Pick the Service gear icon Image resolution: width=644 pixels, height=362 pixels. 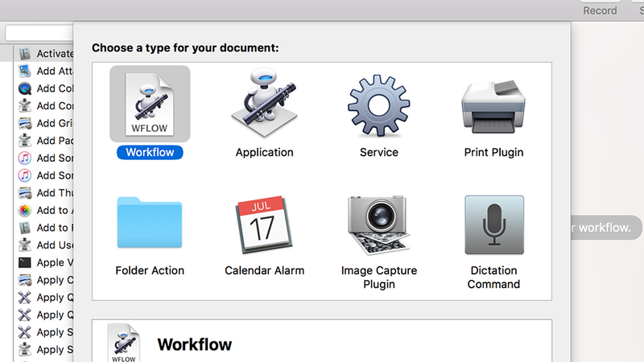378,105
